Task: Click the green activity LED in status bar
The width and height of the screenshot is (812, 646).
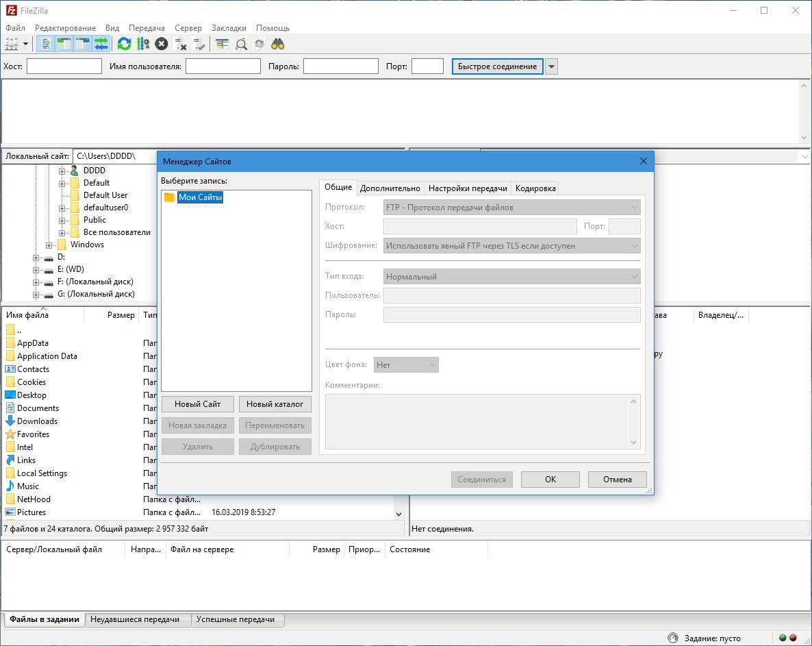Action: pos(783,638)
